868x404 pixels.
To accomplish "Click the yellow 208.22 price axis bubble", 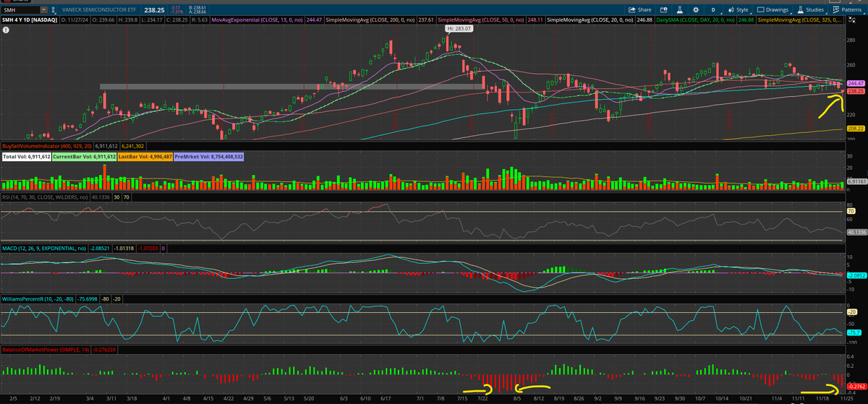I will tap(856, 129).
